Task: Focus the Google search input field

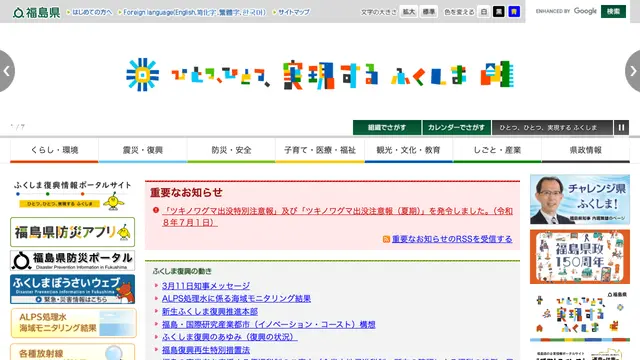Action: (566, 11)
